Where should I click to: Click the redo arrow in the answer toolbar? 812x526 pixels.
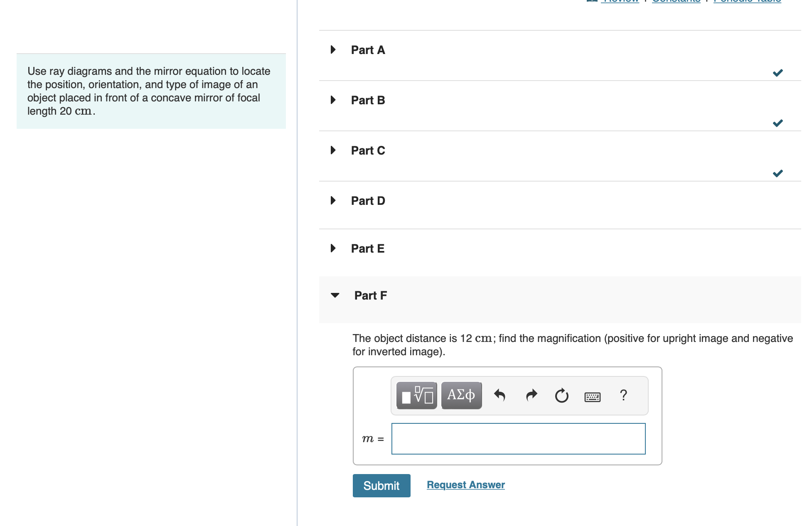pos(531,395)
